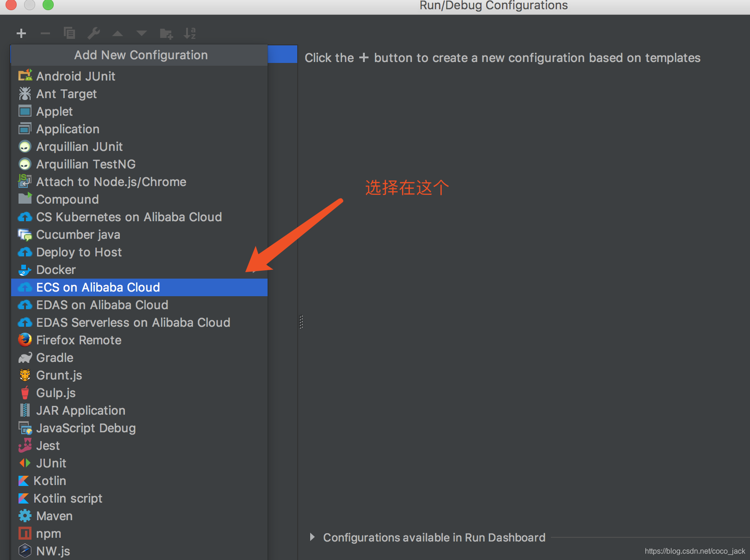Open Edit Templates wrench icon
Screen dimensions: 750x560
94,33
